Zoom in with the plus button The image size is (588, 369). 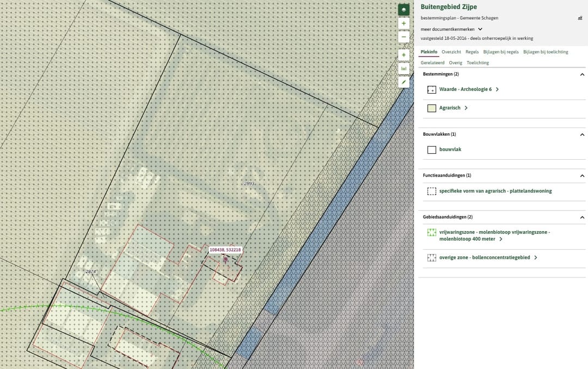click(403, 23)
